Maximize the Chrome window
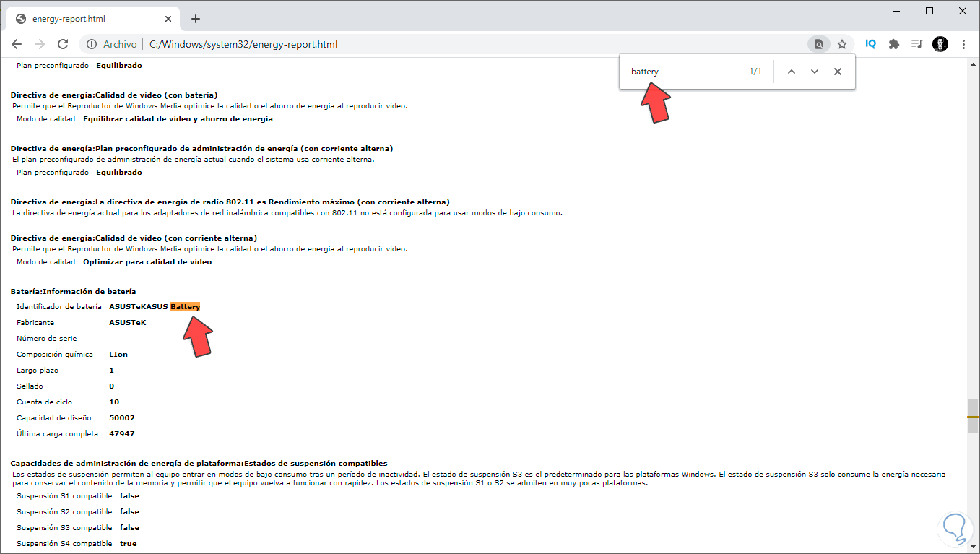Viewport: 980px width, 554px height. 929,11
